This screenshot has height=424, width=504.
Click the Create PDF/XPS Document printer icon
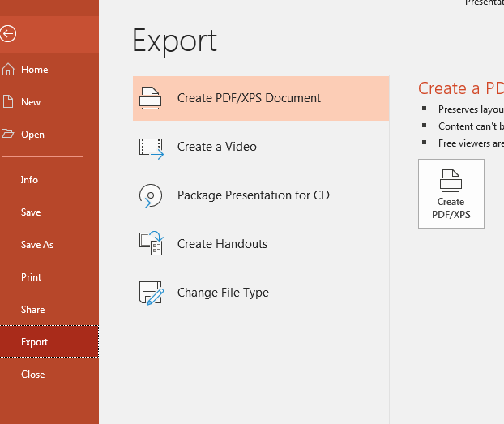[x=150, y=98]
